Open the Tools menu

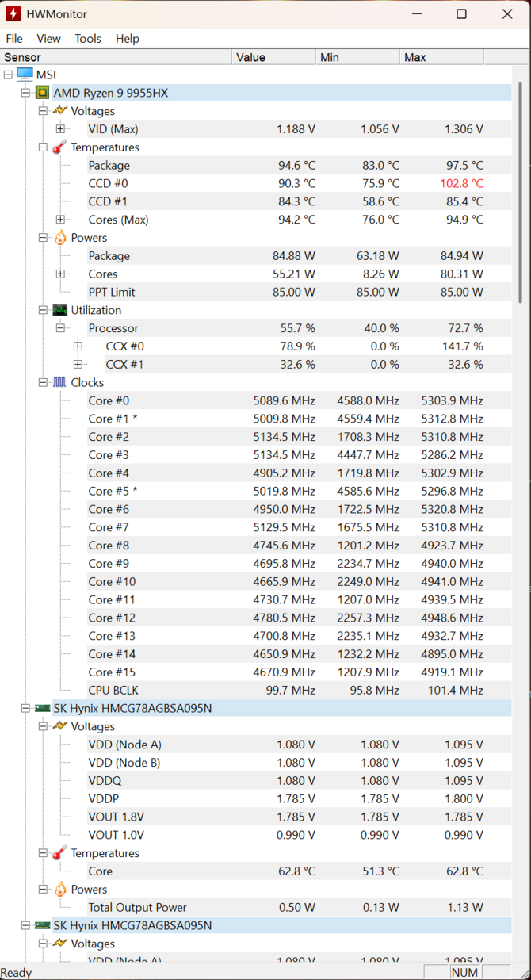click(88, 38)
